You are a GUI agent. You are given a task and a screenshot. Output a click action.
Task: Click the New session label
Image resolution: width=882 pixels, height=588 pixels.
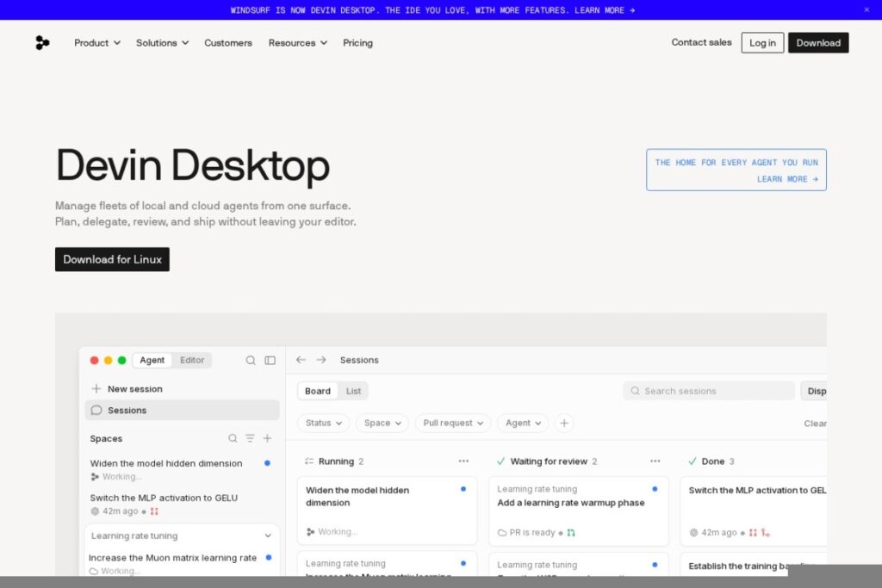pos(135,388)
